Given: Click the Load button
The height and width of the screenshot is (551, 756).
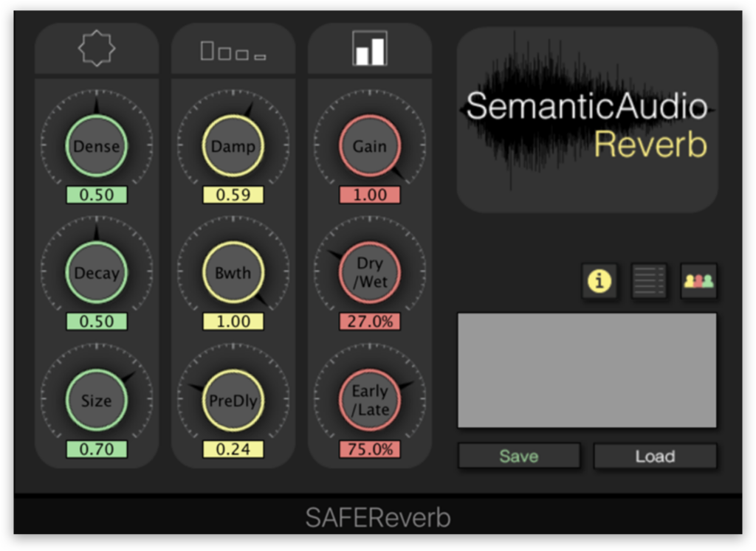Looking at the screenshot, I should pos(655,455).
